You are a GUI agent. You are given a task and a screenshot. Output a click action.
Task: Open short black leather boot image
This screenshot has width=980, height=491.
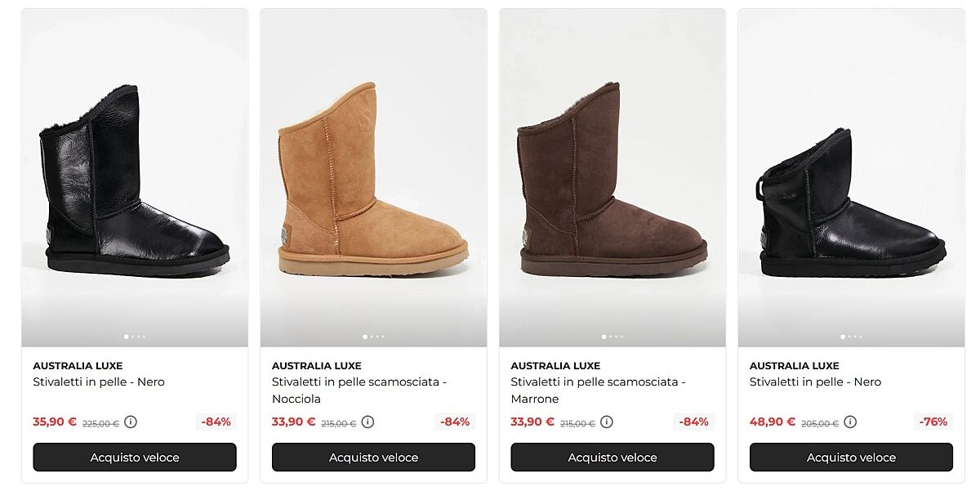click(x=851, y=178)
